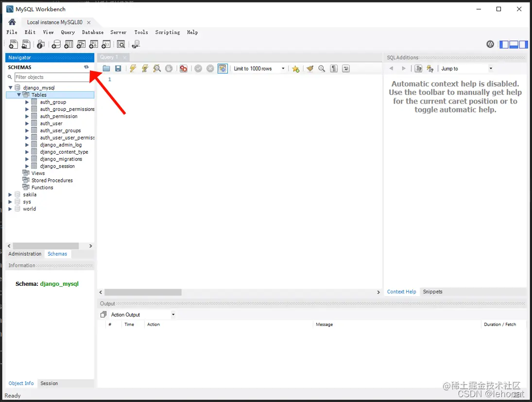Beautify the SQL query broom icon

[x=310, y=69]
